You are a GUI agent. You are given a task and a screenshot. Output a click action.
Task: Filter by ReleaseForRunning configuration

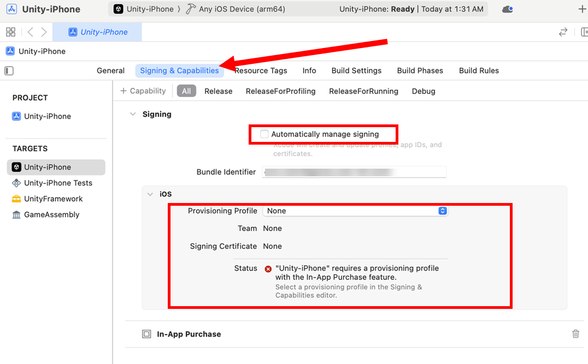363,91
